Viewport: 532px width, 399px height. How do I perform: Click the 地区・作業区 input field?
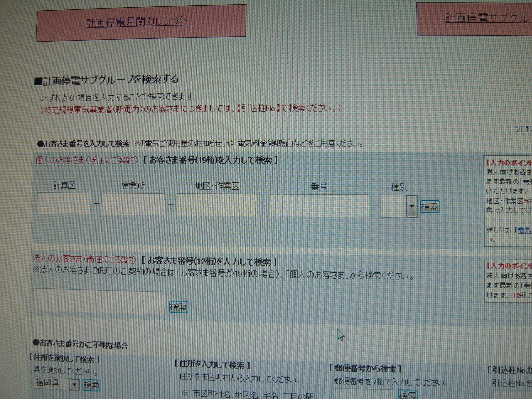pos(217,205)
